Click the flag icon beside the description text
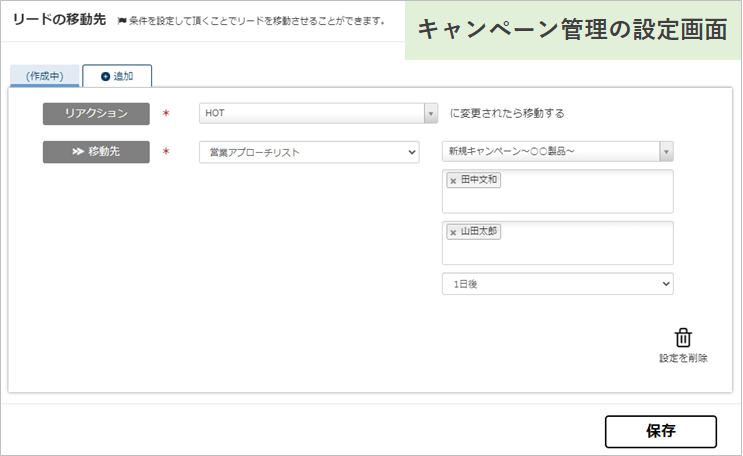 pos(121,21)
